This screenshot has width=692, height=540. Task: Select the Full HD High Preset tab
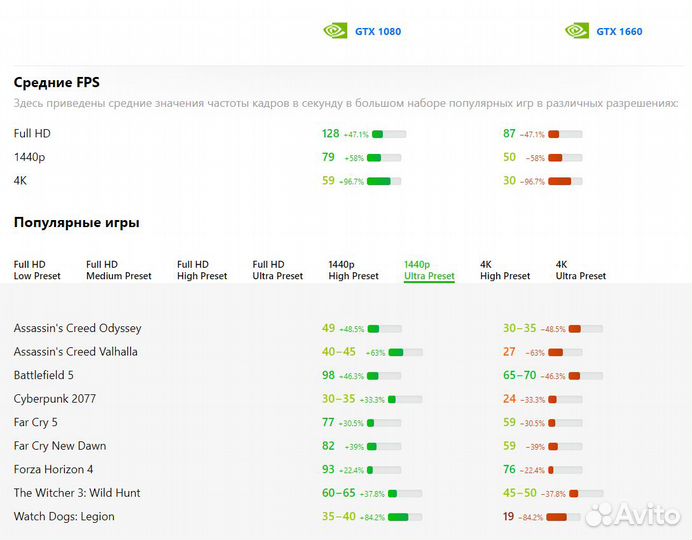(202, 270)
